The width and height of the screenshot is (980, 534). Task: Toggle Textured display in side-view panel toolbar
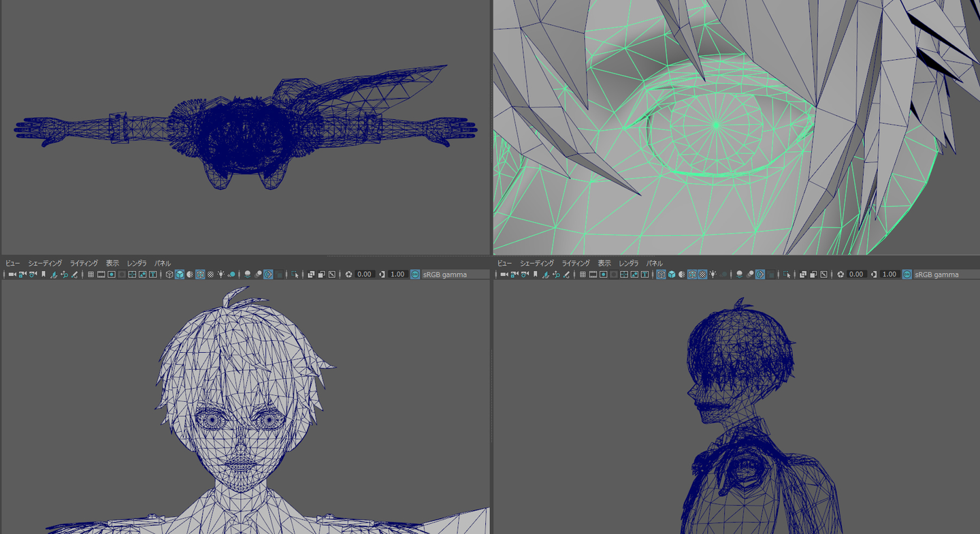point(702,274)
